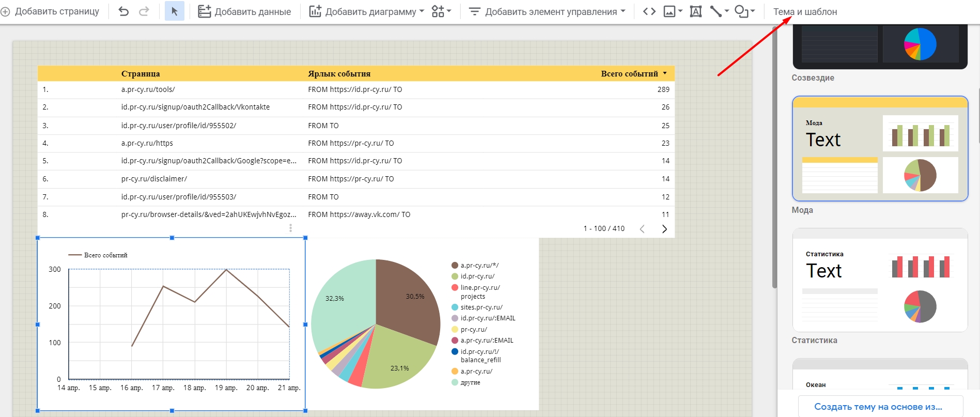Expand the 'Добавить диаграмму' dropdown

(x=366, y=11)
